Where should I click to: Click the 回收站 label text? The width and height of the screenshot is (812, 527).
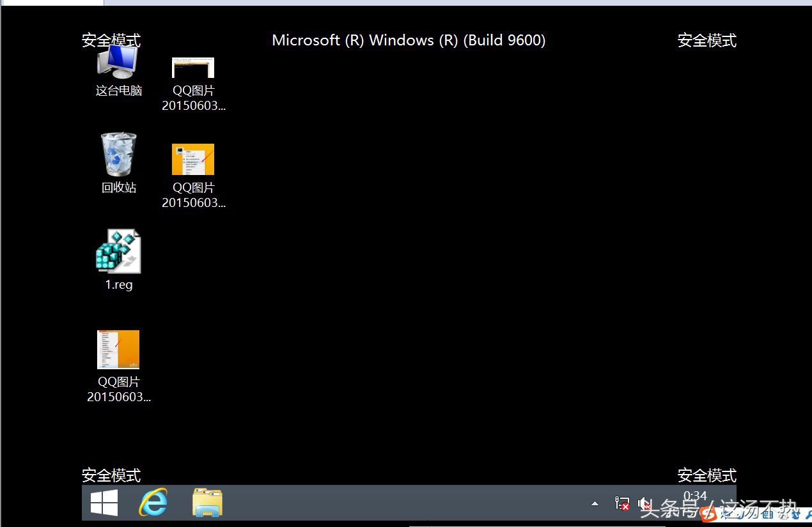(x=119, y=187)
